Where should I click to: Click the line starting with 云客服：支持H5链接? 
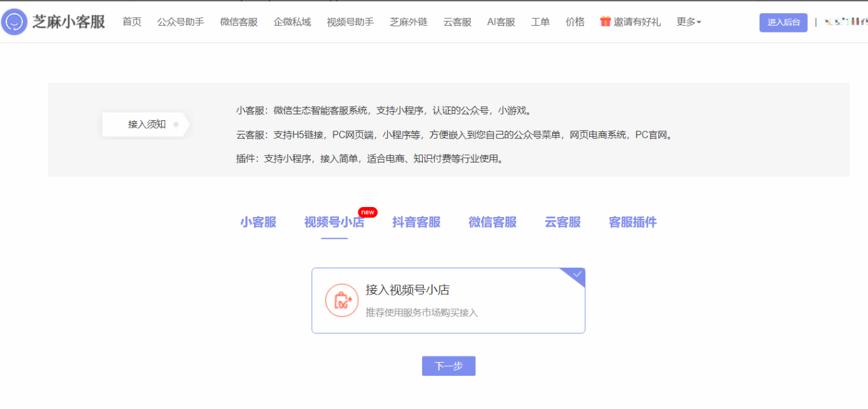(456, 134)
